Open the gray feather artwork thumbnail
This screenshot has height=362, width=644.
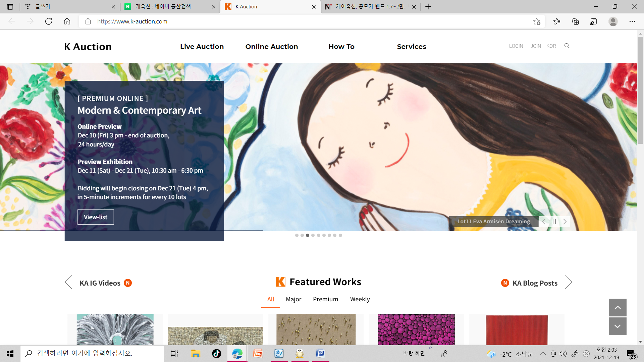click(115, 330)
